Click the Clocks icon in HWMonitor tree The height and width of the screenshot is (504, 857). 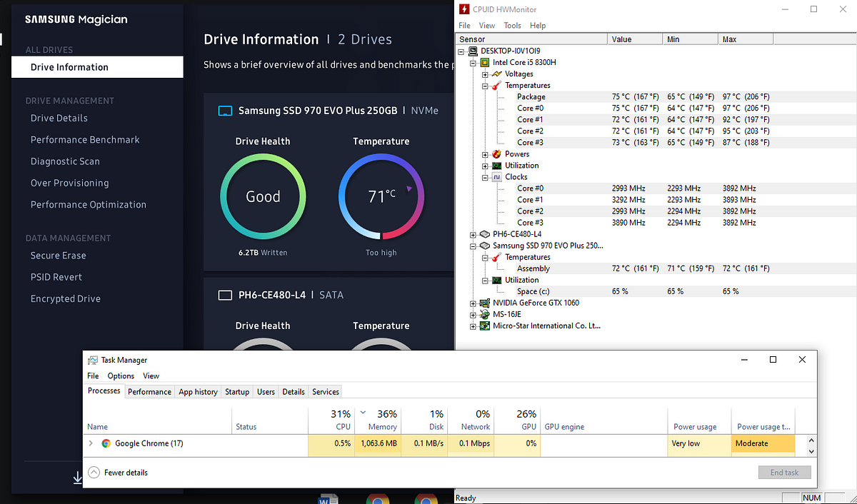pyautogui.click(x=496, y=177)
